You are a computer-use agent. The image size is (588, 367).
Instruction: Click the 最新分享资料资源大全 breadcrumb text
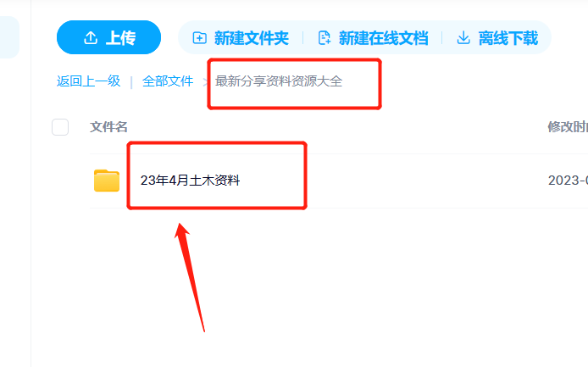[x=279, y=81]
